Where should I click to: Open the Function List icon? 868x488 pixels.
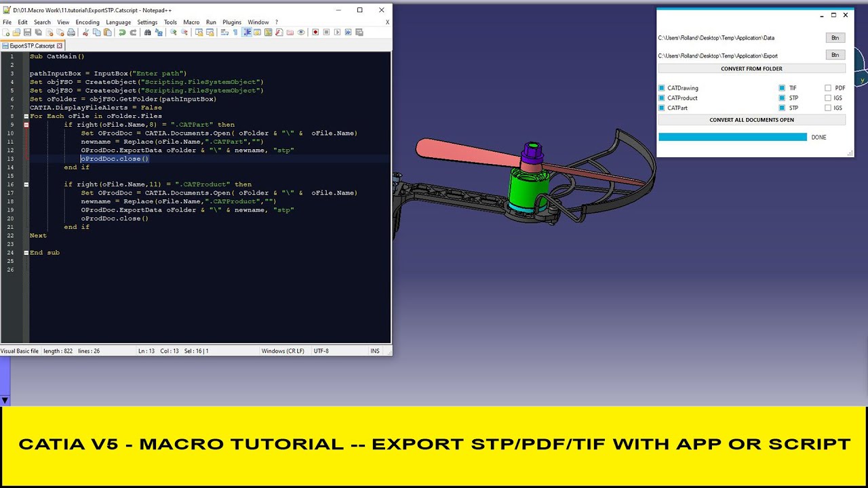coord(279,33)
